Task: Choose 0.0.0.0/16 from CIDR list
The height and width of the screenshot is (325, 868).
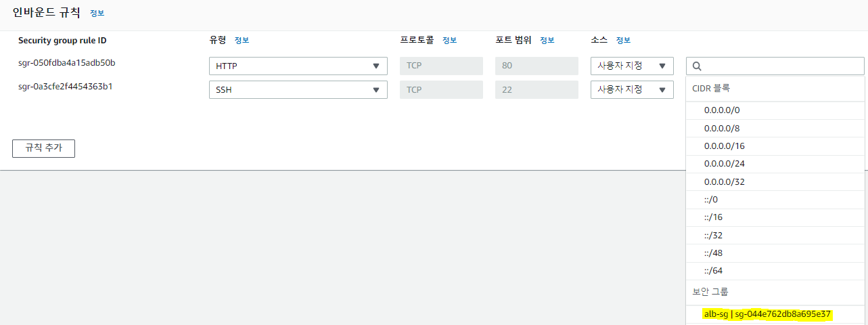Action: [719, 146]
